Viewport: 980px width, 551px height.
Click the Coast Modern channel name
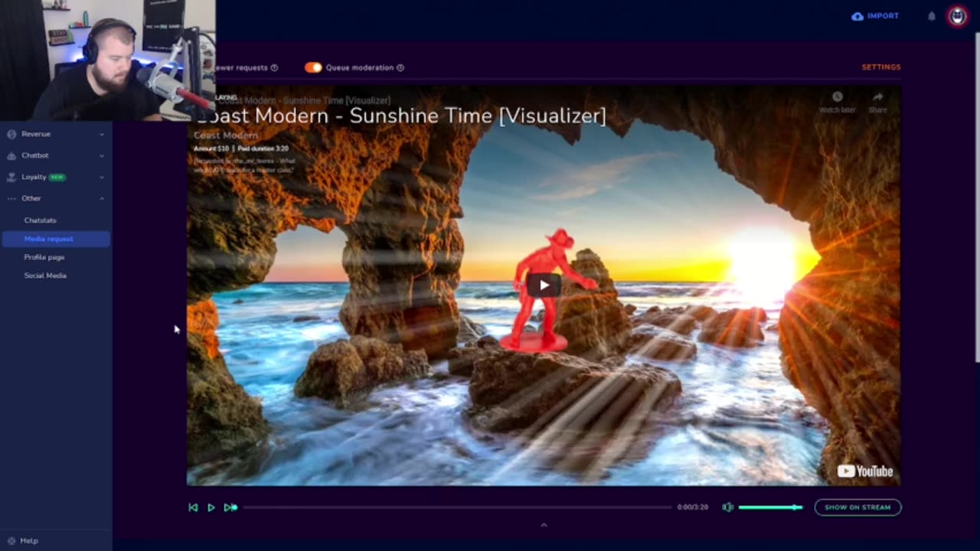225,135
